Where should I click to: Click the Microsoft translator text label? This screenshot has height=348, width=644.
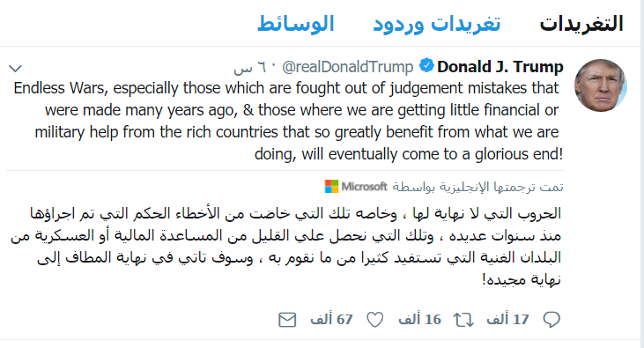[364, 187]
